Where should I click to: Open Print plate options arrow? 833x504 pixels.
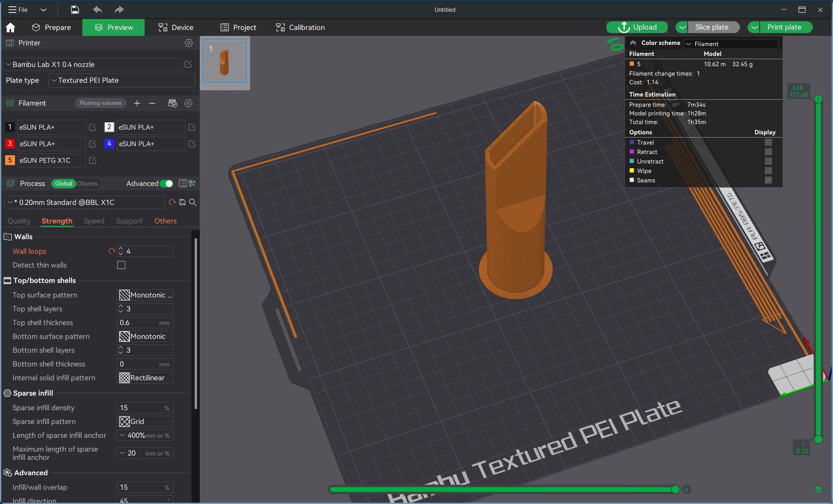[754, 27]
